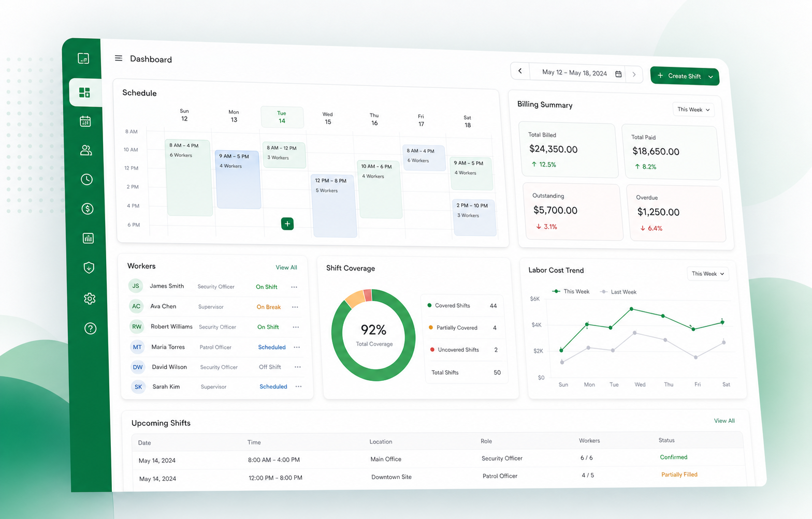Click the orange partially covered donut segment
The width and height of the screenshot is (812, 519).
[355, 299]
